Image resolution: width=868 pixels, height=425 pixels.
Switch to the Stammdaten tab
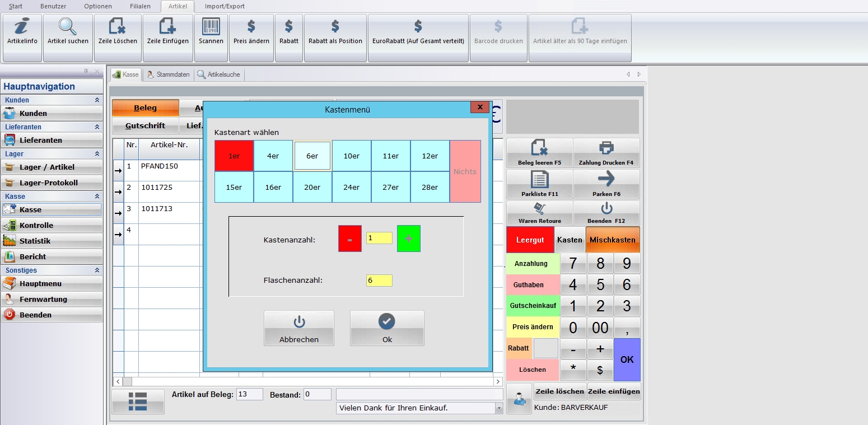click(169, 74)
